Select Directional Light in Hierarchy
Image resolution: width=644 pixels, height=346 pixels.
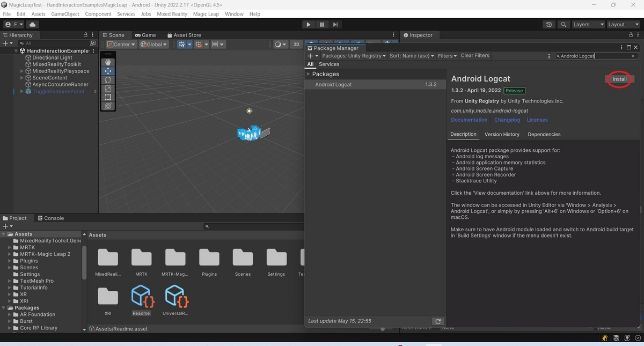coord(52,57)
